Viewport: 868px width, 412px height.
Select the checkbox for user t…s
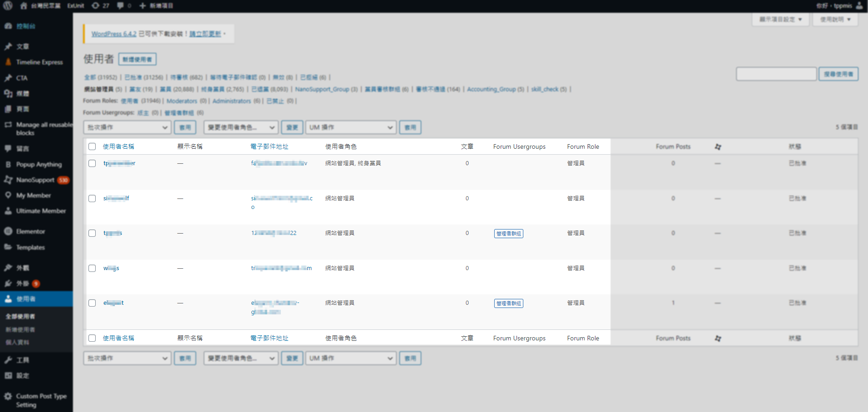click(x=92, y=233)
